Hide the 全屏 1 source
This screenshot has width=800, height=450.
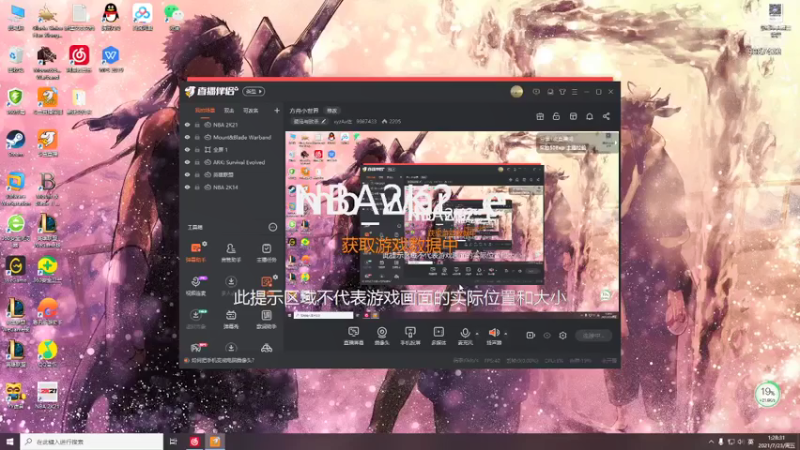pyautogui.click(x=187, y=149)
